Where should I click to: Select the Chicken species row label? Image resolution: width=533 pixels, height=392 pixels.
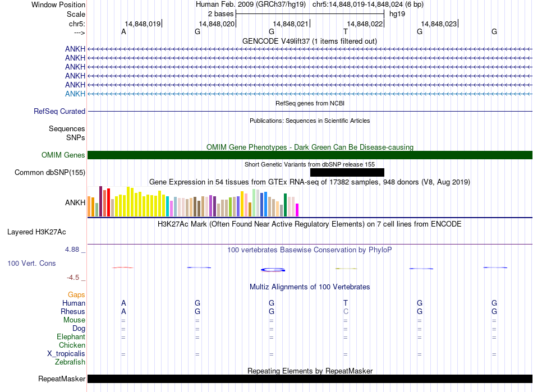point(72,345)
